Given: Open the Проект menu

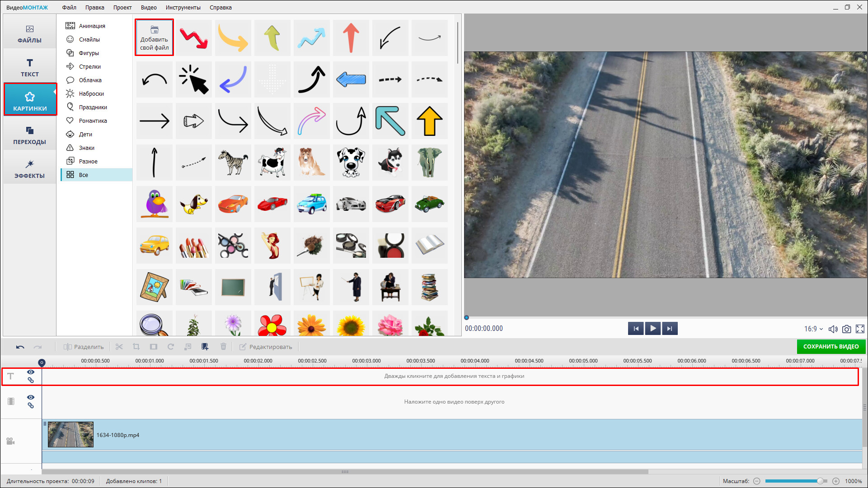Looking at the screenshot, I should [x=122, y=7].
